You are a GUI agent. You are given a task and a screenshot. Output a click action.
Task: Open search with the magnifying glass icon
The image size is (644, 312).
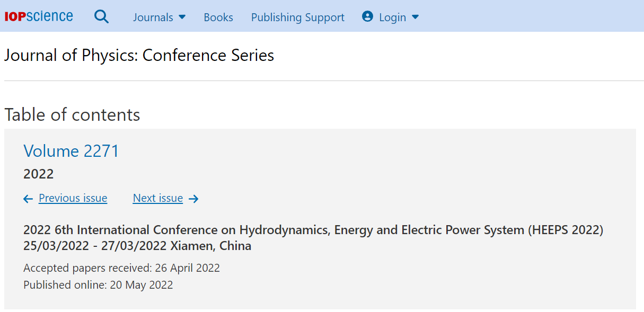pyautogui.click(x=101, y=17)
